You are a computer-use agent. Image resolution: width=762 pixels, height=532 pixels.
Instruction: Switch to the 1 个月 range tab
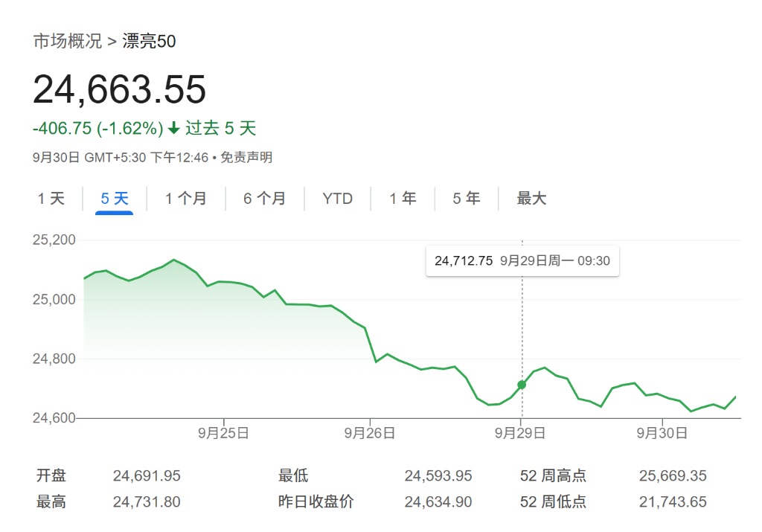click(186, 199)
